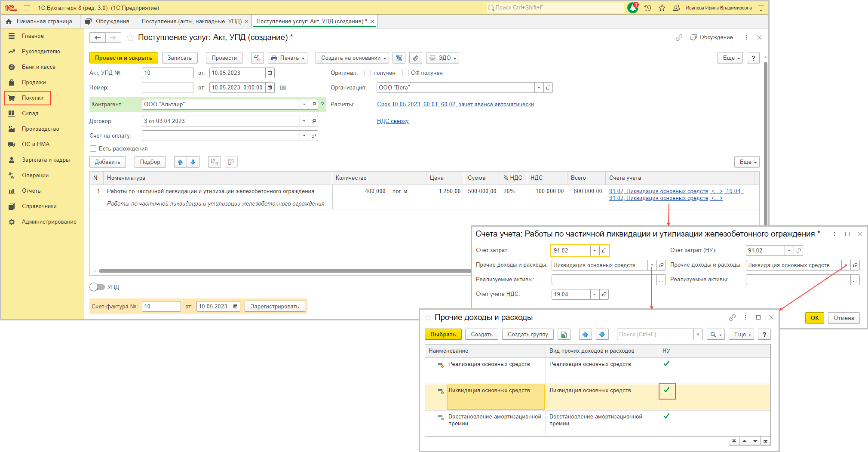
Task: Open notifications bell icon
Action: tap(633, 8)
